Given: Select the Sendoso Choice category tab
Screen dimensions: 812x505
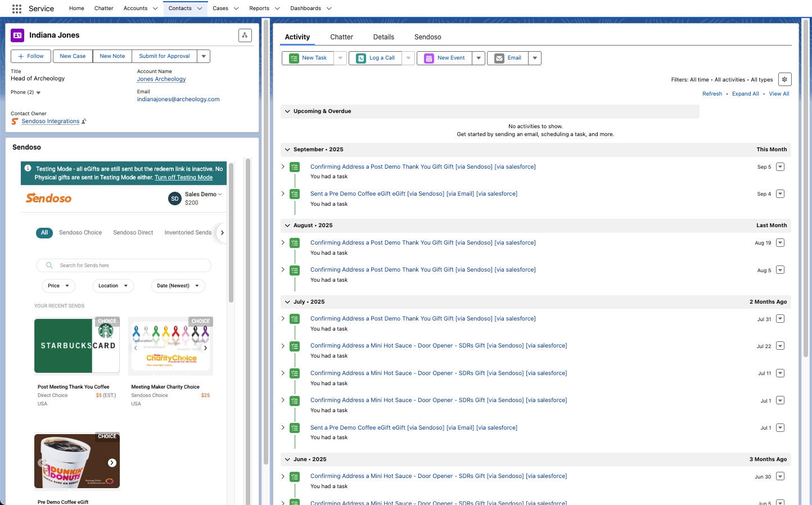Looking at the screenshot, I should (x=80, y=233).
